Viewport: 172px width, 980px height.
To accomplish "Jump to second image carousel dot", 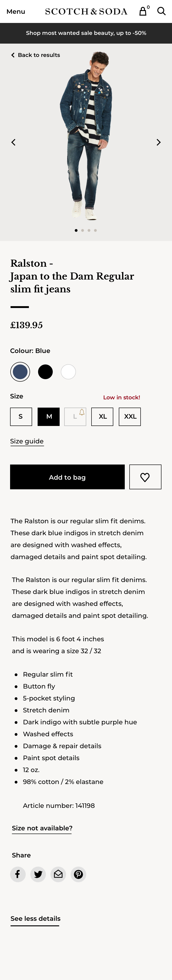I will [83, 230].
